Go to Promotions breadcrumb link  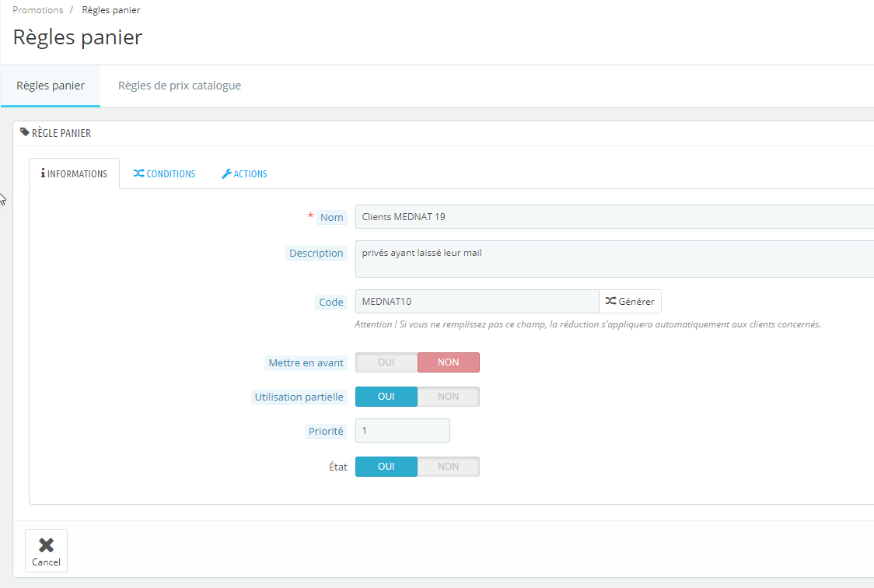click(38, 10)
